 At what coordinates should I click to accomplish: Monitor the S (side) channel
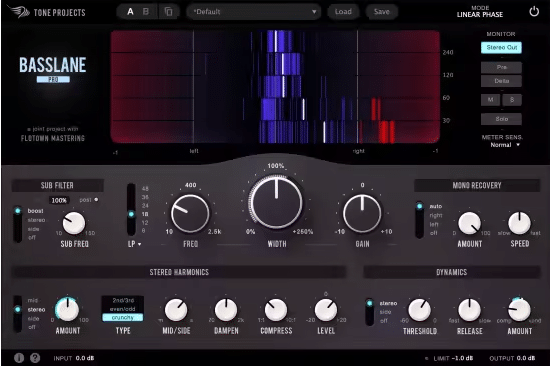512,100
